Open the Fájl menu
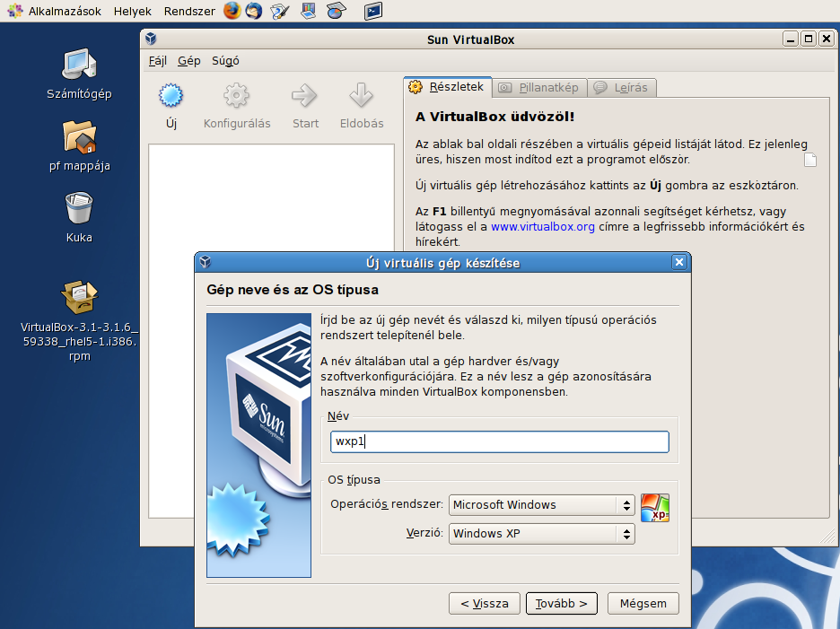 [157, 61]
